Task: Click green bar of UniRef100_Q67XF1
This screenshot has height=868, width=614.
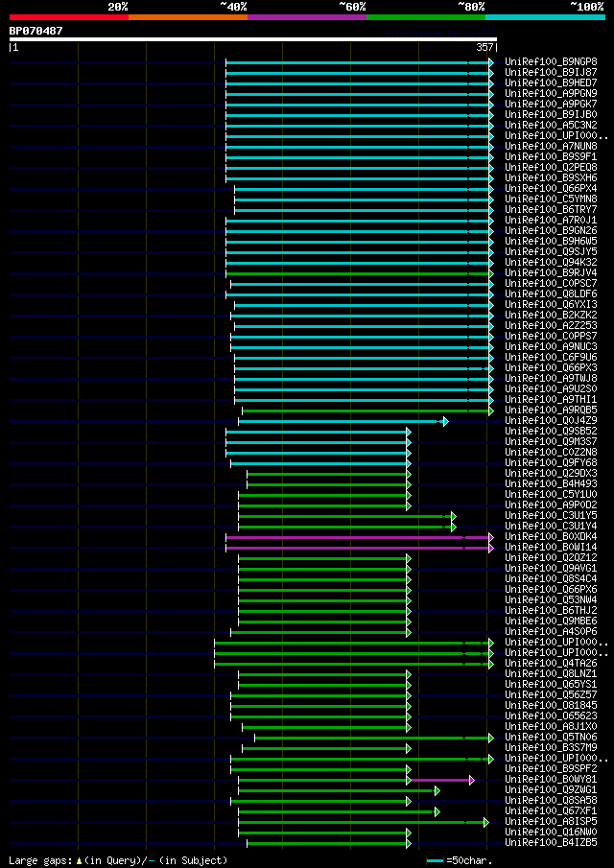Action: tap(336, 812)
